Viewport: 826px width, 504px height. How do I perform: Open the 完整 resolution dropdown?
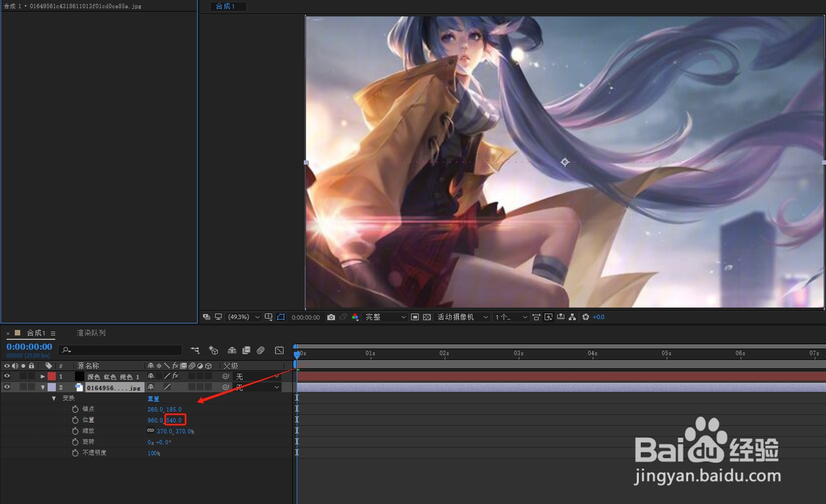point(386,317)
